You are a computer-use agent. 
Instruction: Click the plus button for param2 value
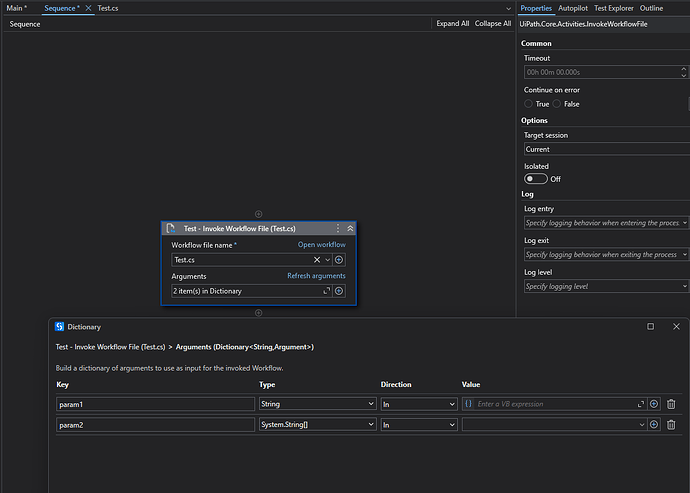click(654, 425)
